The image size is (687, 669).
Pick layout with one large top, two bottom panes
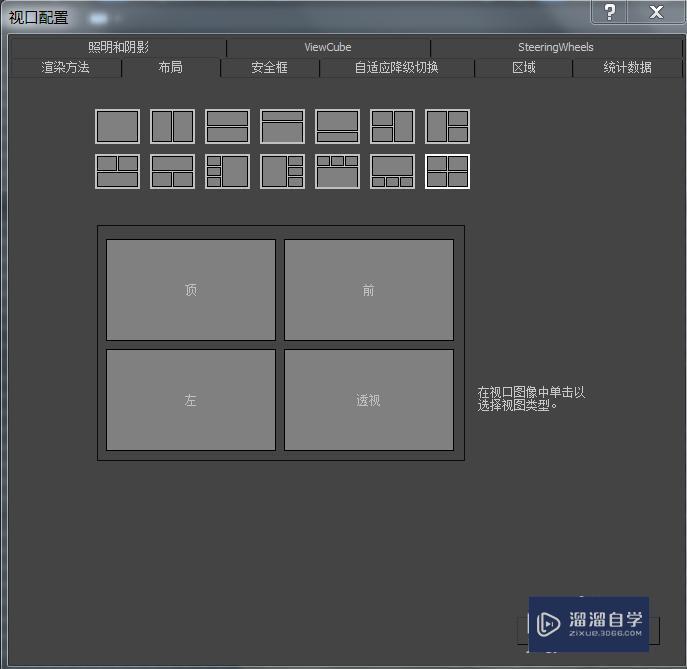click(172, 171)
